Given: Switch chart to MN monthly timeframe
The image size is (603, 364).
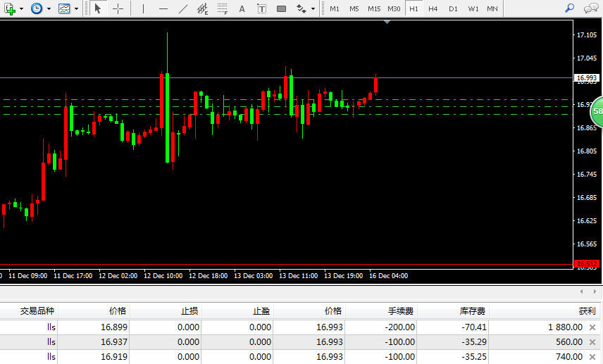Looking at the screenshot, I should coord(492,8).
